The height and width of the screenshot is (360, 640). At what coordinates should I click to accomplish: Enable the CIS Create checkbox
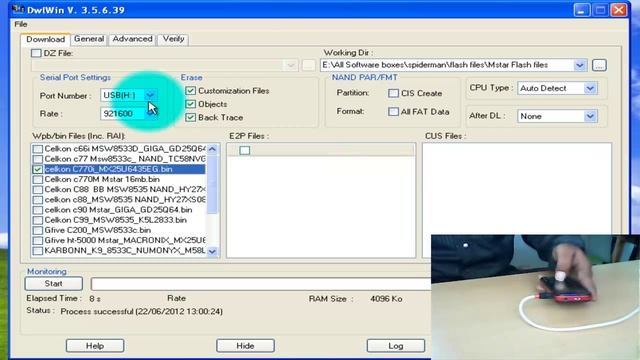tap(393, 93)
